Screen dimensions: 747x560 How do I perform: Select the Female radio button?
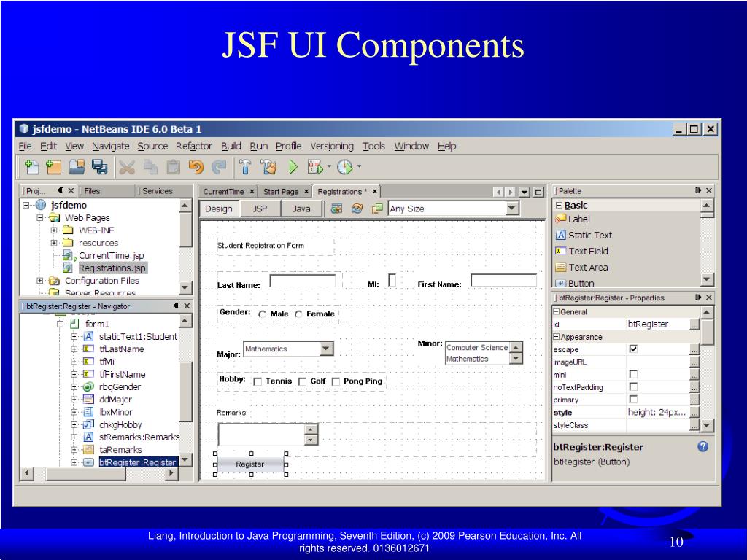click(x=298, y=314)
